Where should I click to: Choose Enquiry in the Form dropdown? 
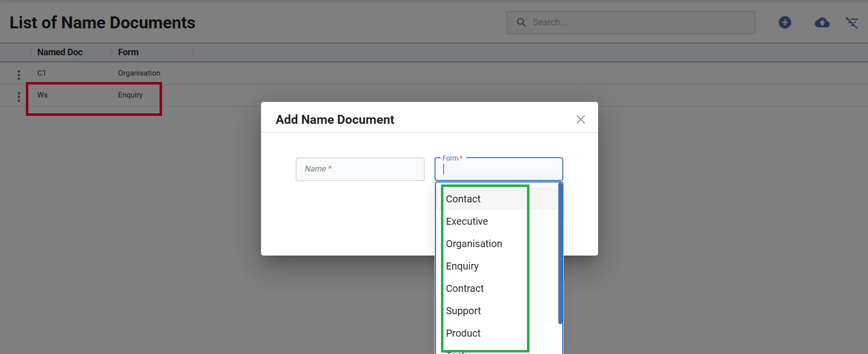point(497,266)
